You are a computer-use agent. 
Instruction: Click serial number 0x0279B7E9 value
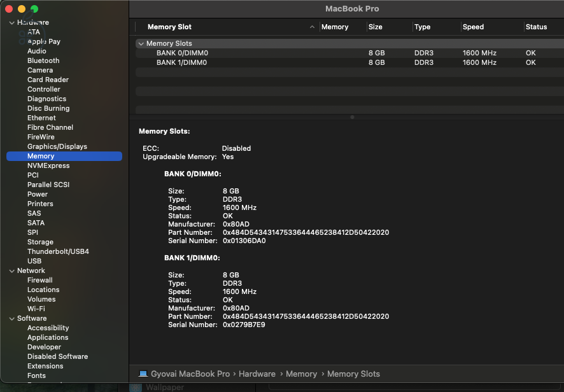[244, 325]
